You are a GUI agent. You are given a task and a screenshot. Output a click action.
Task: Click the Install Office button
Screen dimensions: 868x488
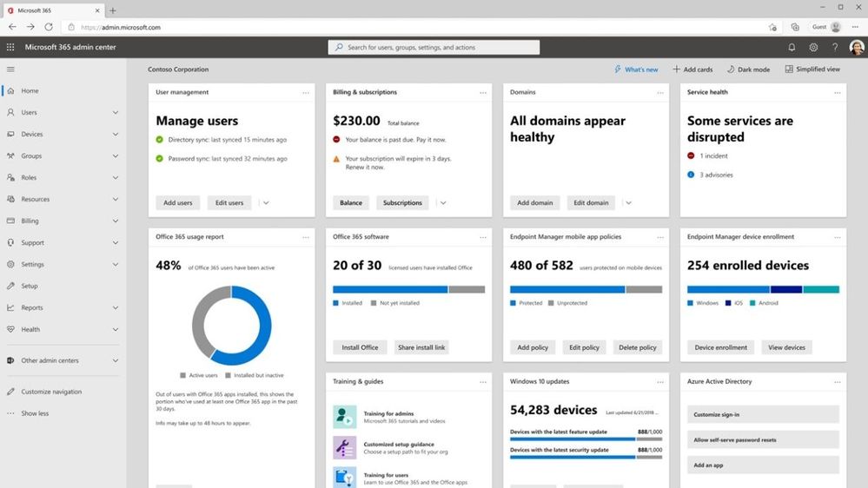360,347
